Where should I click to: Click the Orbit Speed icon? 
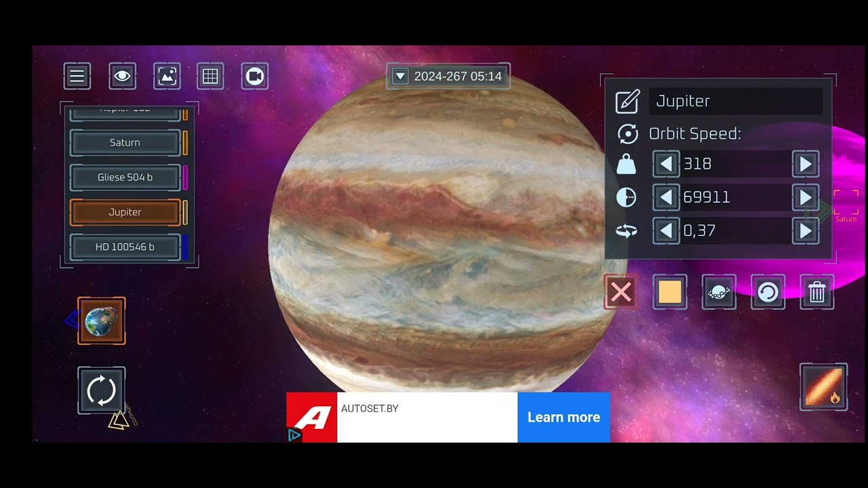point(627,134)
